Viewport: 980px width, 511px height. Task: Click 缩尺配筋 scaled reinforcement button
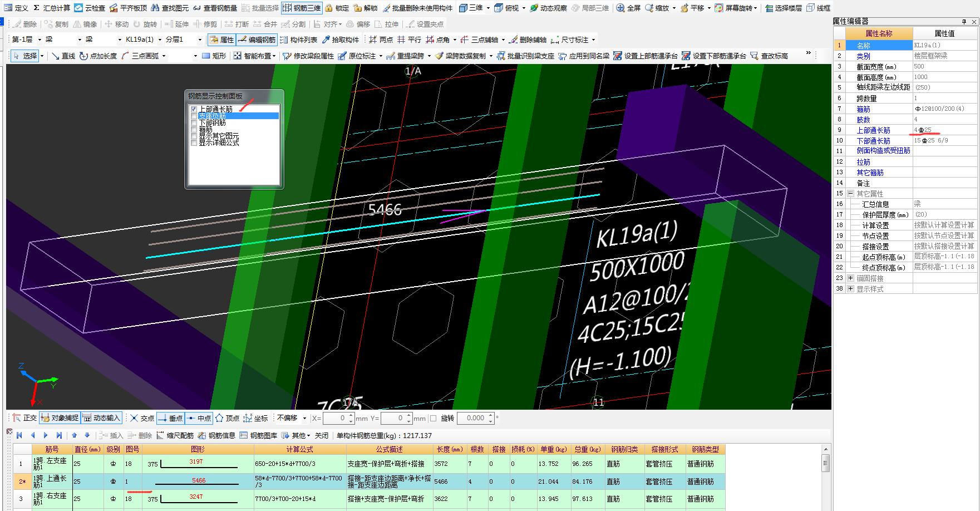[x=175, y=435]
